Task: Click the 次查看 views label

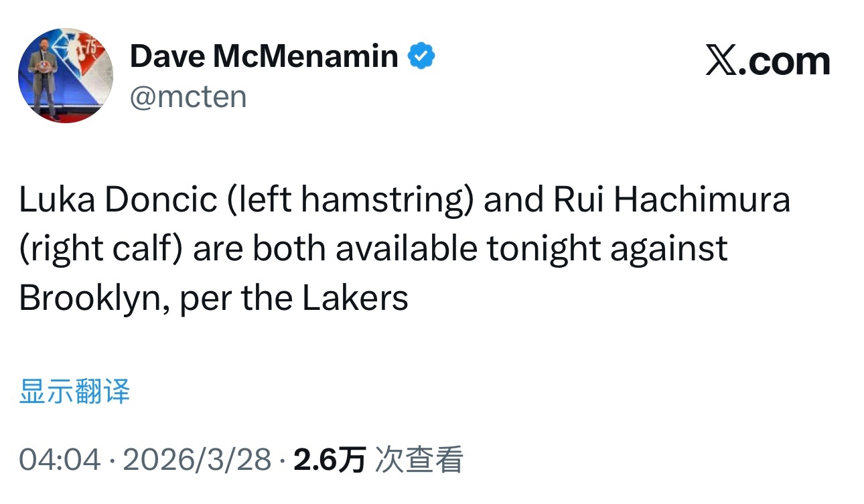Action: click(x=419, y=460)
